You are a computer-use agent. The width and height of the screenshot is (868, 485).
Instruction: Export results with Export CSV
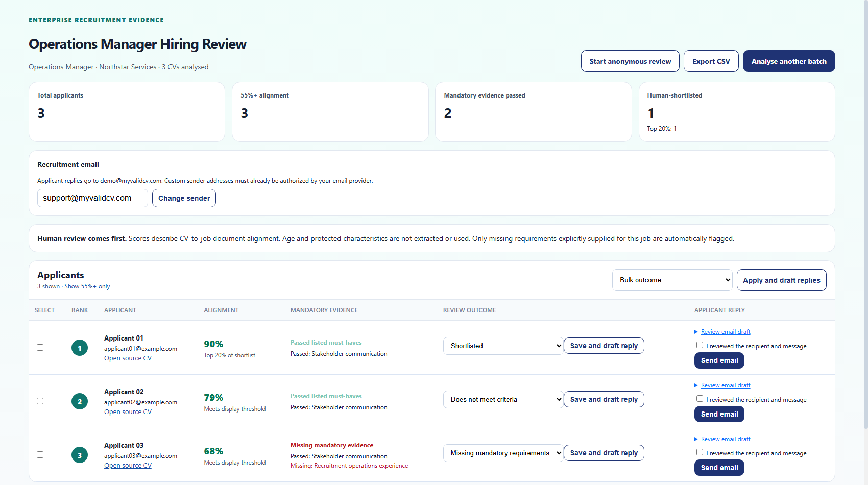tap(711, 61)
